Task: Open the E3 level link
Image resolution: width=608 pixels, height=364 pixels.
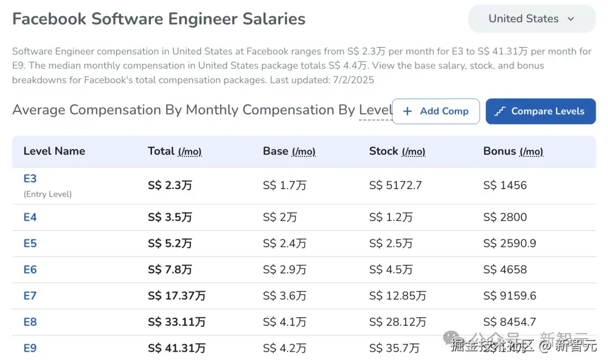Action: coord(30,179)
